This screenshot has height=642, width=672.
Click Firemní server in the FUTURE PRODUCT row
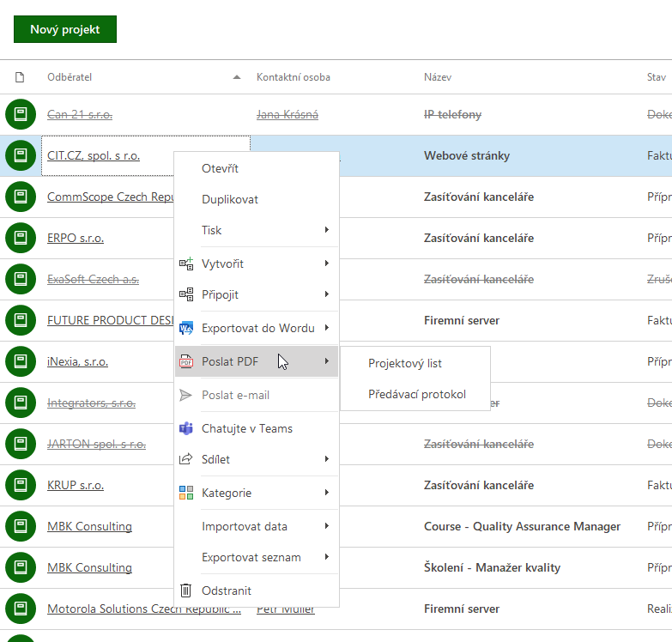click(x=462, y=321)
